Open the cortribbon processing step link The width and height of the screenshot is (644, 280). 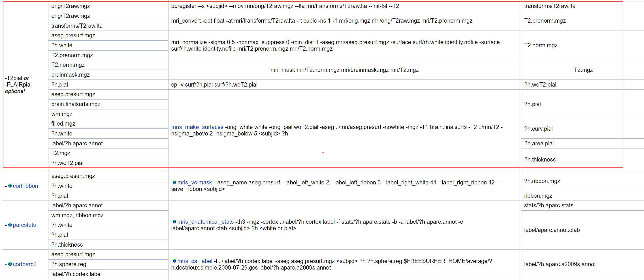point(25,186)
